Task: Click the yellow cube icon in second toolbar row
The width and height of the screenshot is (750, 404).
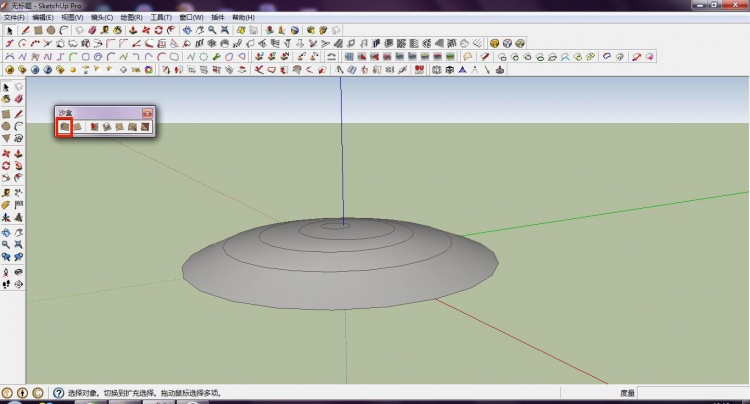Action: click(x=495, y=44)
